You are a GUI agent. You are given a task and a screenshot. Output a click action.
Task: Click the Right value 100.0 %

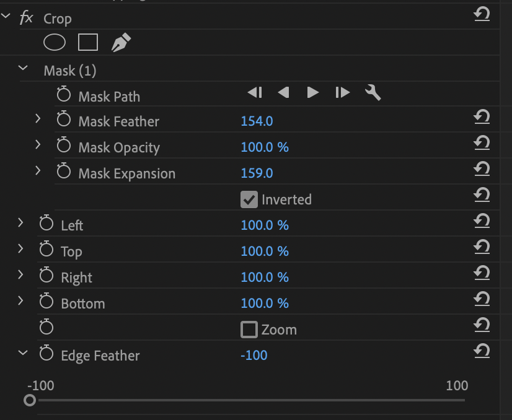coord(265,277)
